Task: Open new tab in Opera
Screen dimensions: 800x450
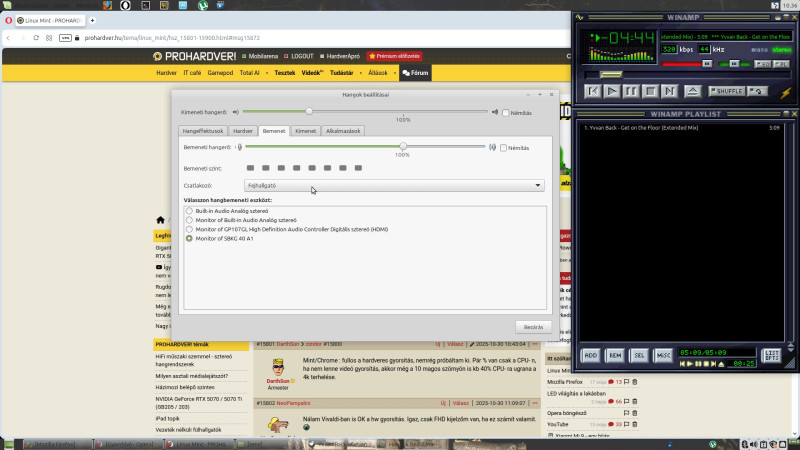Action: pyautogui.click(x=92, y=20)
